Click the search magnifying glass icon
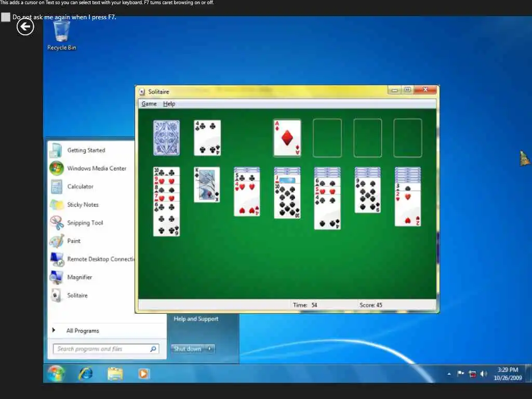Viewport: 532px width, 399px height. 153,349
